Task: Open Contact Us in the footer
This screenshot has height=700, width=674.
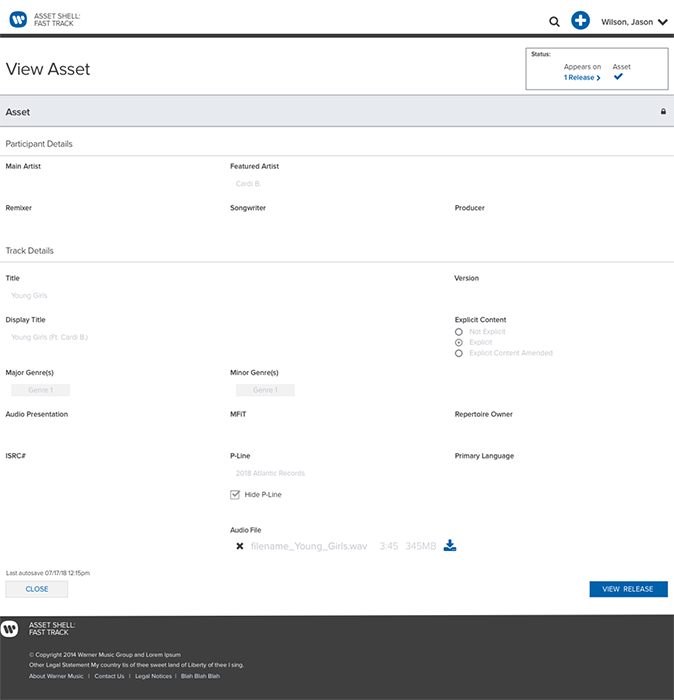Action: tap(109, 676)
